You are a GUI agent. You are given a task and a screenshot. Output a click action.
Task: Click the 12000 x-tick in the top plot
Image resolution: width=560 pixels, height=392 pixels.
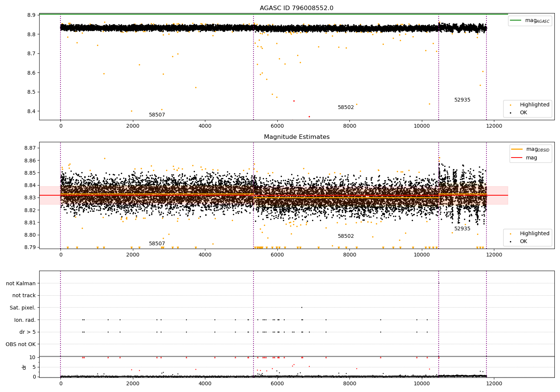click(x=494, y=126)
